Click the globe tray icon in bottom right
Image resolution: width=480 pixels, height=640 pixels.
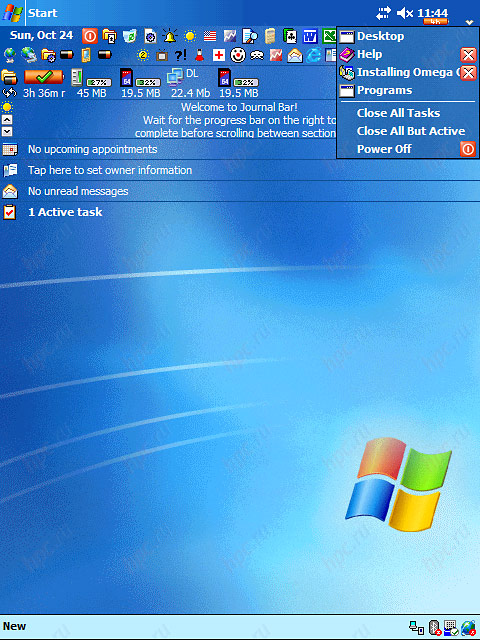click(469, 628)
